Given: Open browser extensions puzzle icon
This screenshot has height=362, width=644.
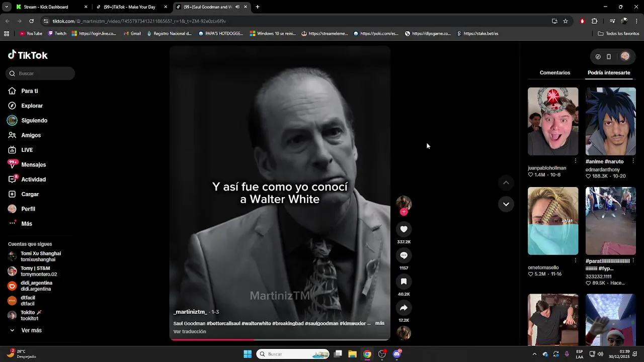Looking at the screenshot, I should 595,21.
